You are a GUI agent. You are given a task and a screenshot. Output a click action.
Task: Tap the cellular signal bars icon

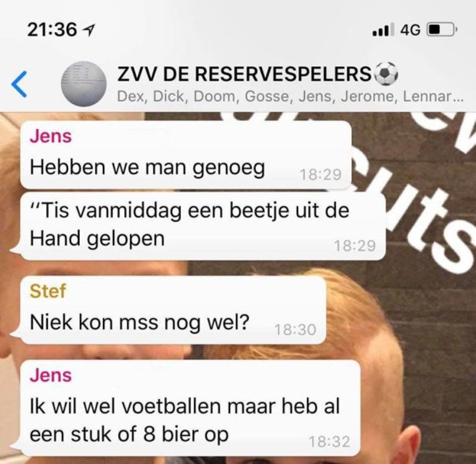tap(383, 29)
